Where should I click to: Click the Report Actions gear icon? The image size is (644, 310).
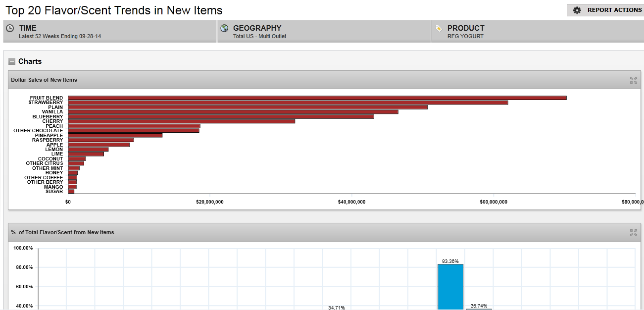(577, 10)
